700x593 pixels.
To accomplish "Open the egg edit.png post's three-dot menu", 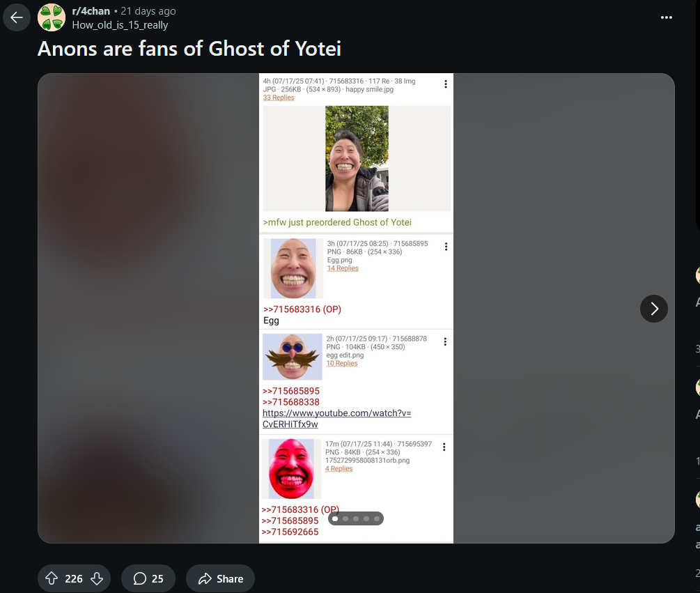I will pyautogui.click(x=445, y=341).
